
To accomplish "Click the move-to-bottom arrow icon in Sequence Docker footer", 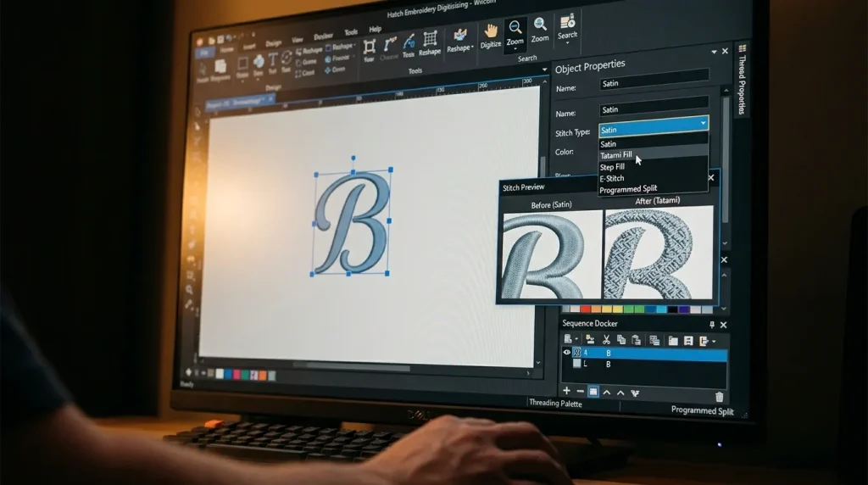I will 635,393.
